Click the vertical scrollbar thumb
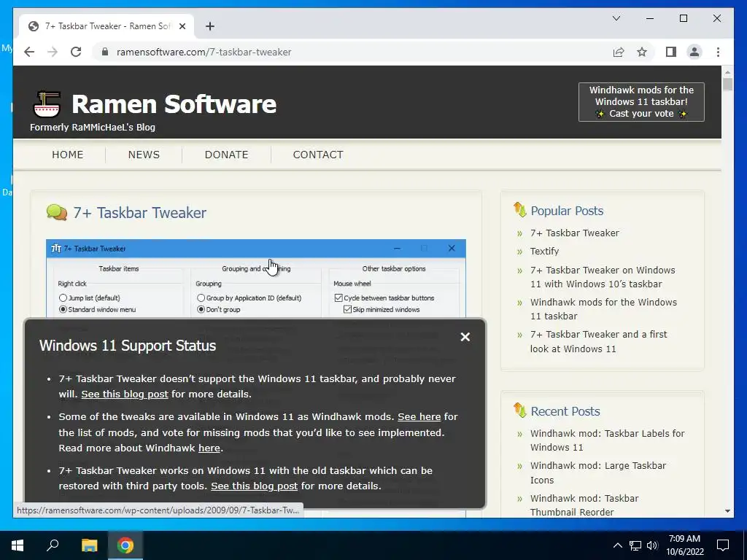 [727, 85]
